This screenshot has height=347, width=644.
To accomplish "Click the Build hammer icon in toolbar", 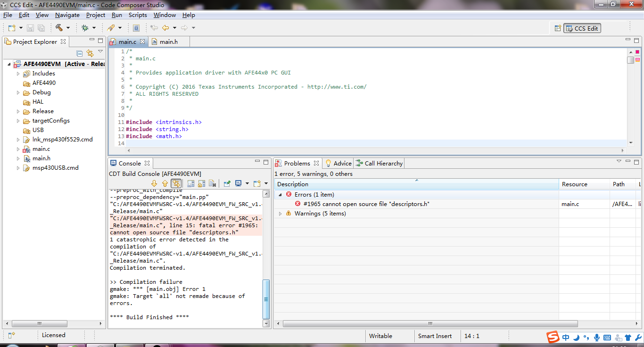I will 59,28.
